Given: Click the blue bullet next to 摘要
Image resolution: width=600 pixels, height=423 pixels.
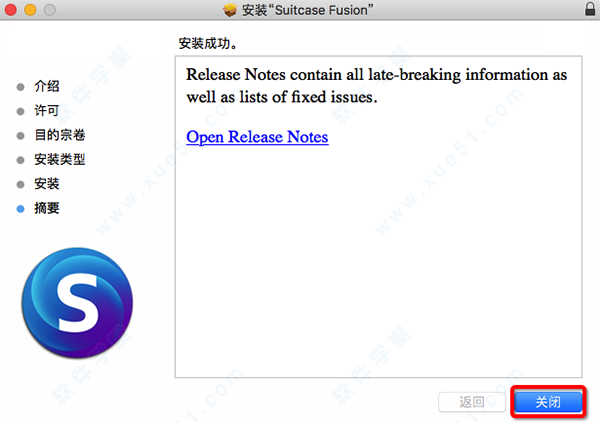Looking at the screenshot, I should tap(21, 209).
